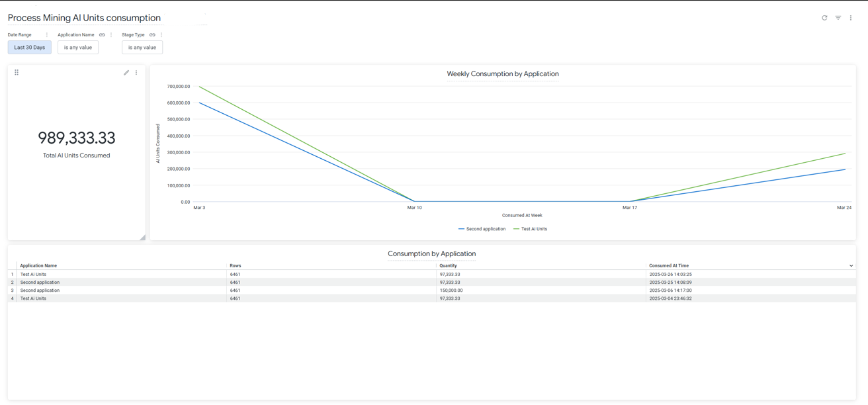The image size is (868, 405).
Task: Open Stage Type filter options menu
Action: coord(161,35)
